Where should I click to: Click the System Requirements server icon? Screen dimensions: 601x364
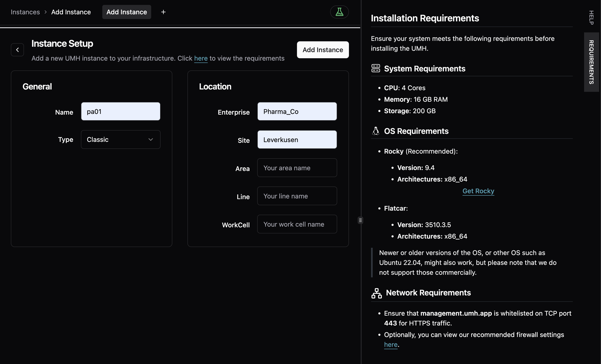pyautogui.click(x=376, y=69)
